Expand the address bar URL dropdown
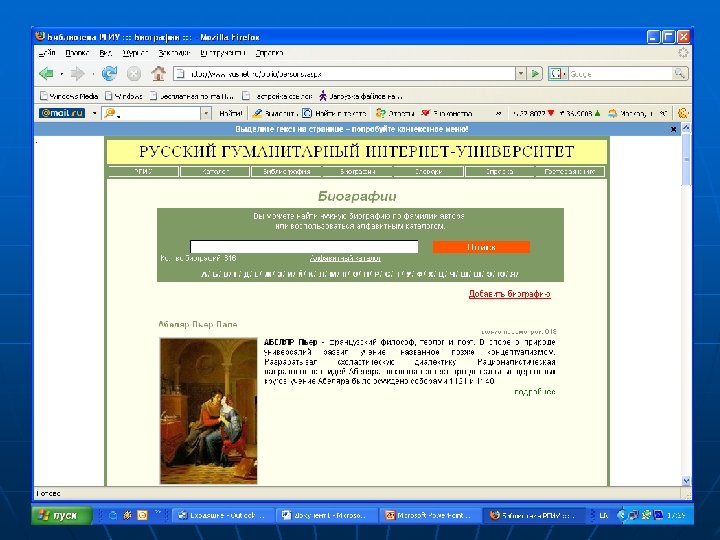 click(521, 73)
